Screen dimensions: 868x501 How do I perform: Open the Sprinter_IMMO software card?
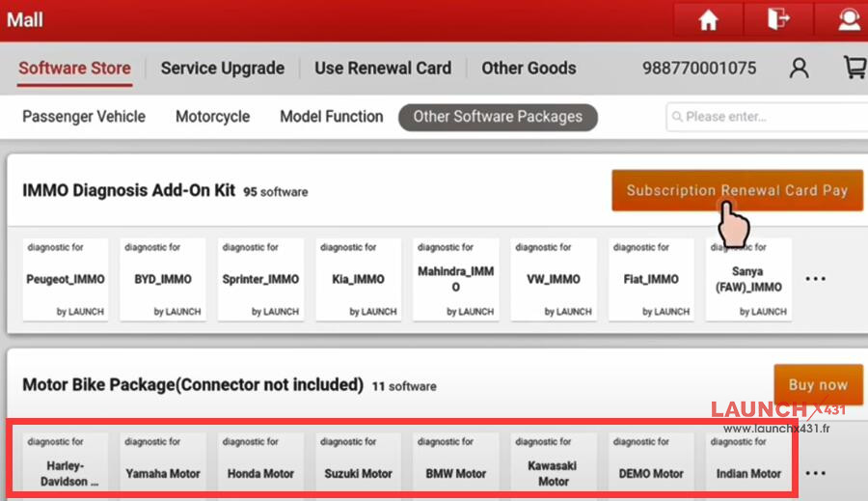[x=260, y=279]
